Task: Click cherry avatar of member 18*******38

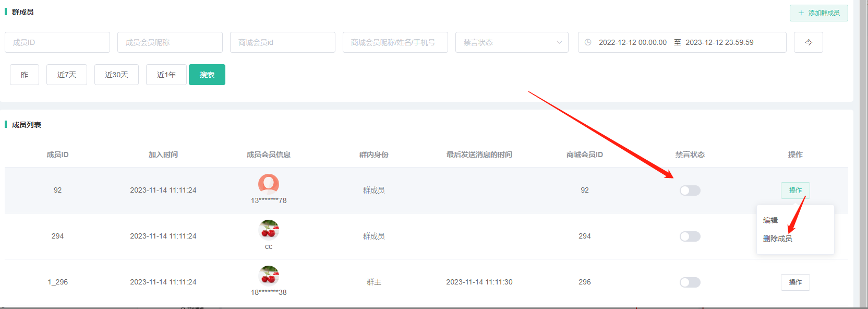Action: coord(269,276)
